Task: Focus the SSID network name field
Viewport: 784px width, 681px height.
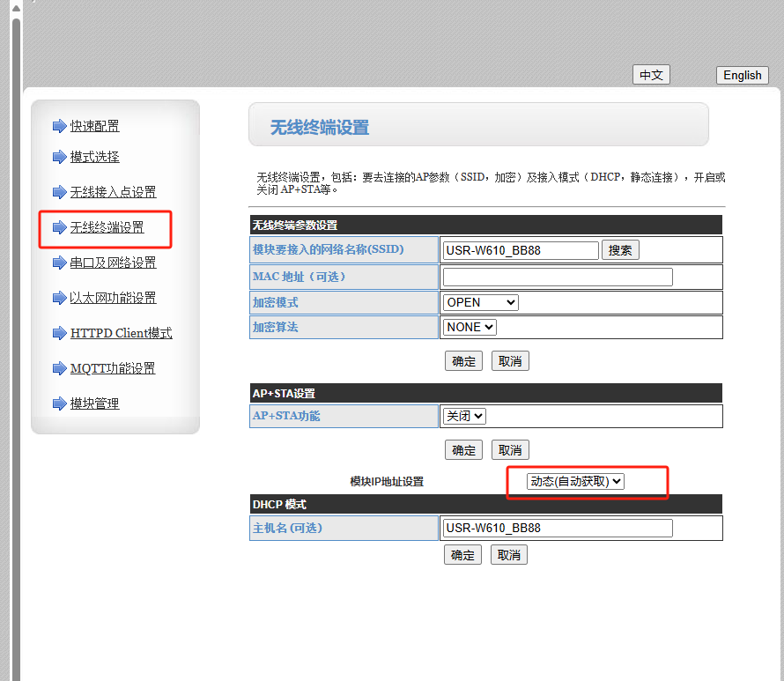Action: pyautogui.click(x=520, y=250)
